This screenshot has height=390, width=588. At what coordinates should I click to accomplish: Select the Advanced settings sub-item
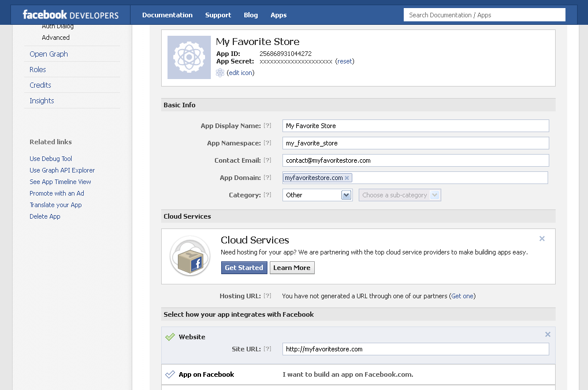coord(56,37)
